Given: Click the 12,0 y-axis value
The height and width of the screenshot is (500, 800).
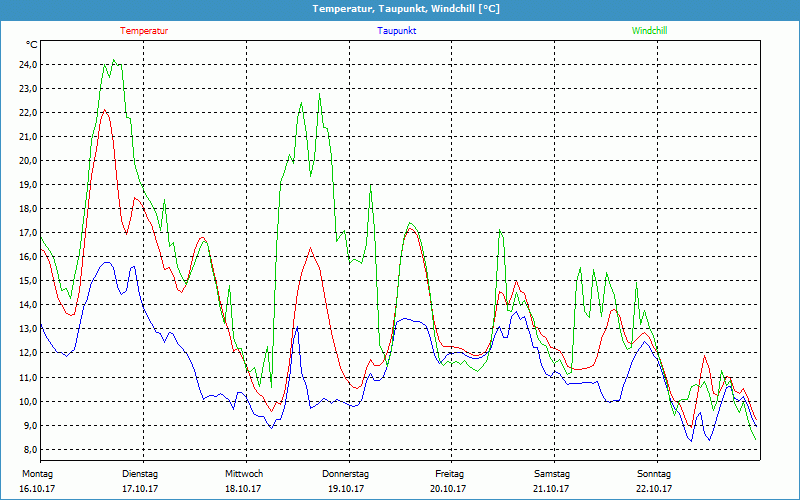Looking at the screenshot, I should [x=28, y=353].
